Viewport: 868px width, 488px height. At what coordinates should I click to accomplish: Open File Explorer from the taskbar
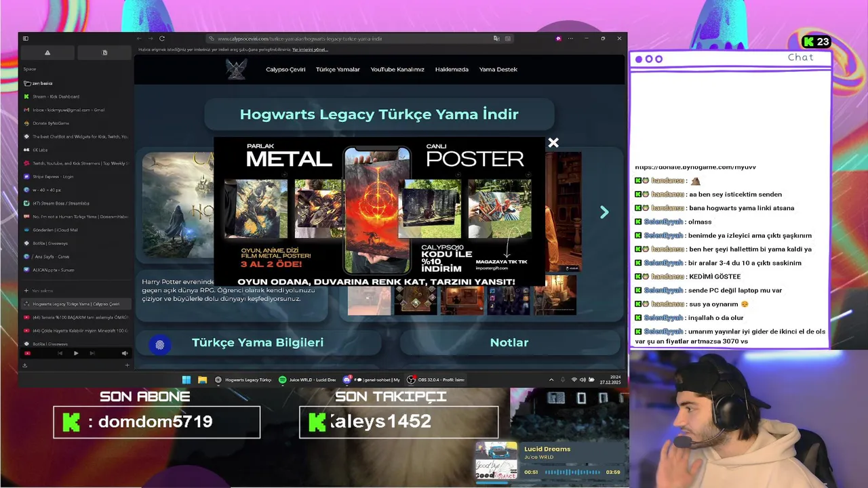[x=202, y=380]
